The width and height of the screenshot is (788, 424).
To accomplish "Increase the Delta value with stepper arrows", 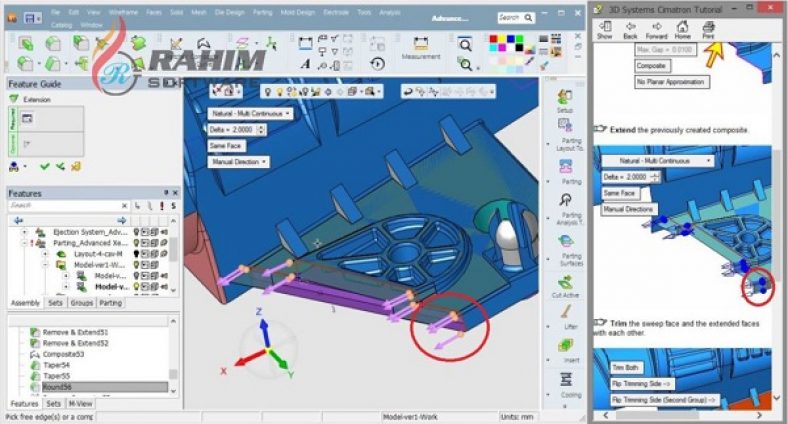I will point(260,127).
